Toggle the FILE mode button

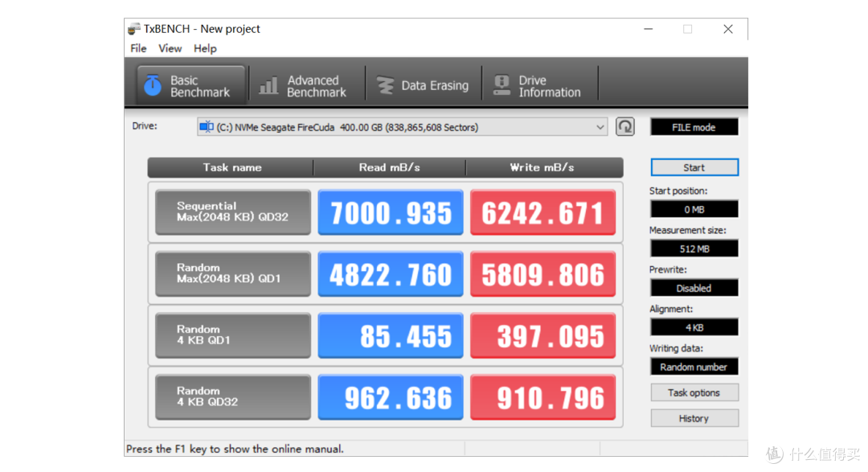click(x=694, y=127)
